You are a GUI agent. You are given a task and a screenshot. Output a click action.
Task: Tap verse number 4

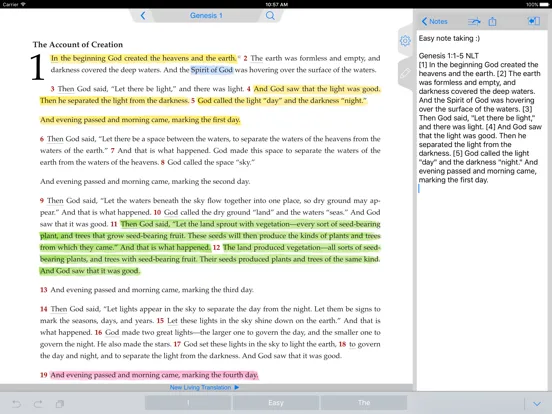click(248, 89)
